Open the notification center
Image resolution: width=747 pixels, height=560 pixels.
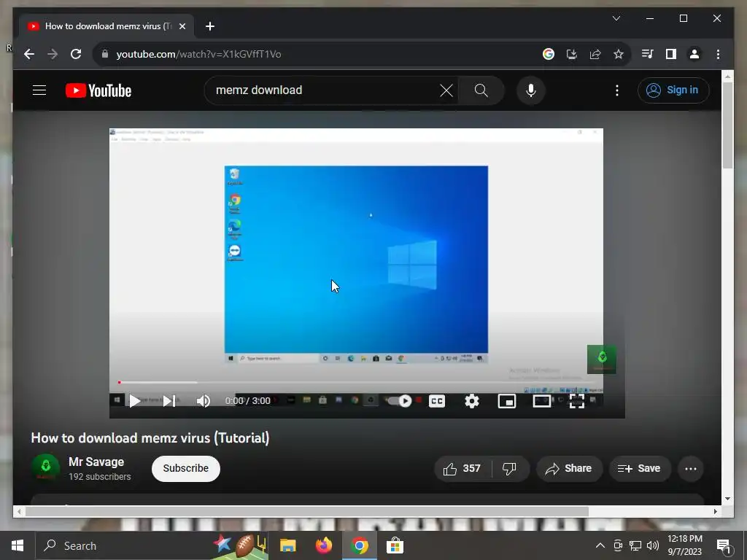click(724, 546)
